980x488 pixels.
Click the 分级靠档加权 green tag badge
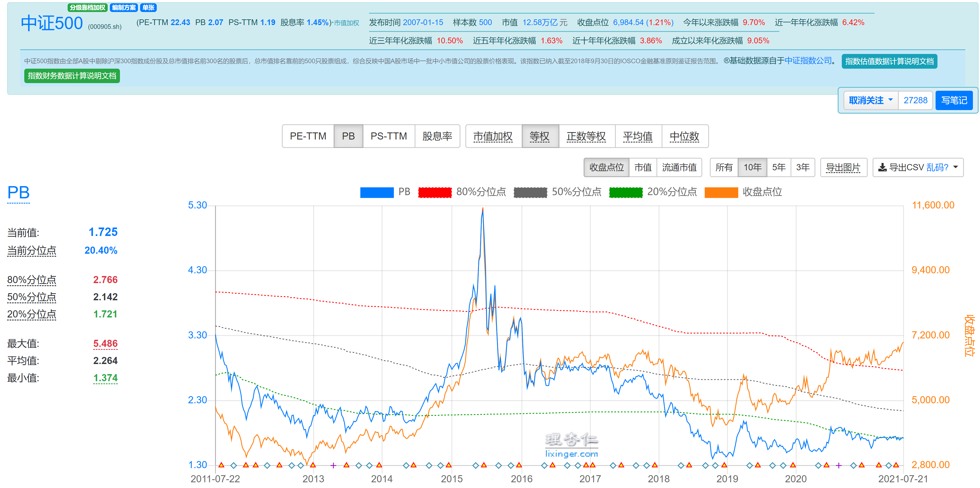[88, 7]
